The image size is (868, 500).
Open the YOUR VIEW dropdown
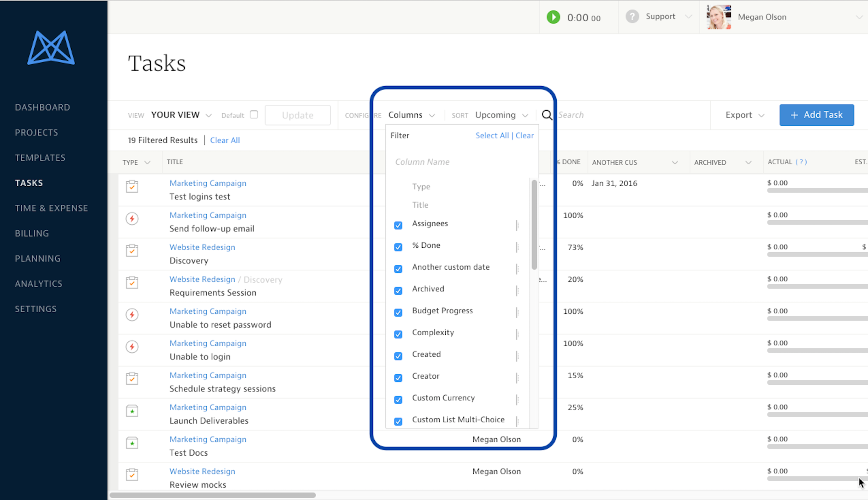click(x=181, y=115)
